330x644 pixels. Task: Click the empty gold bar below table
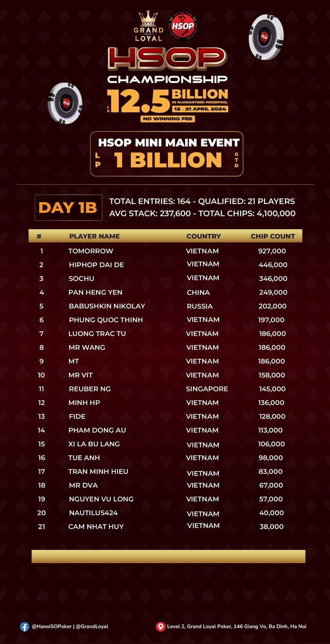[168, 556]
